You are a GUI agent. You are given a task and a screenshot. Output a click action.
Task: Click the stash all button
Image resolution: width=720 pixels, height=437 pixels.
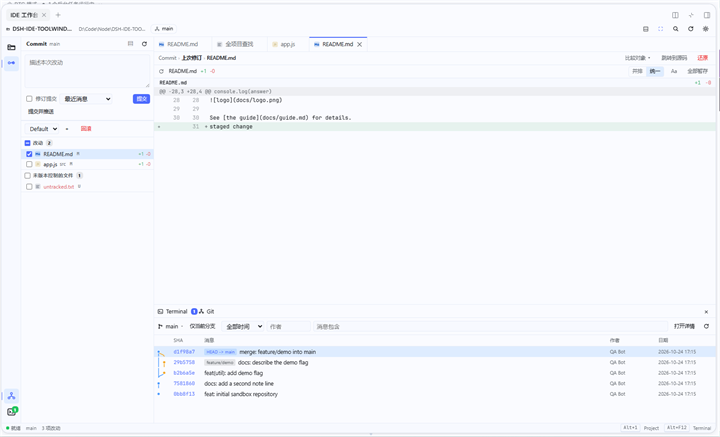(698, 71)
